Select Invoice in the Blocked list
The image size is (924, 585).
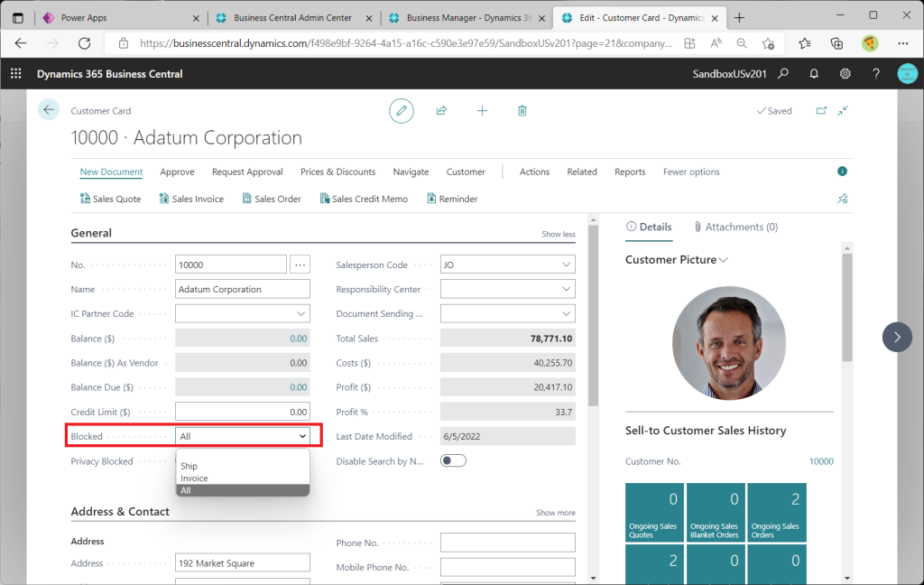tap(242, 478)
